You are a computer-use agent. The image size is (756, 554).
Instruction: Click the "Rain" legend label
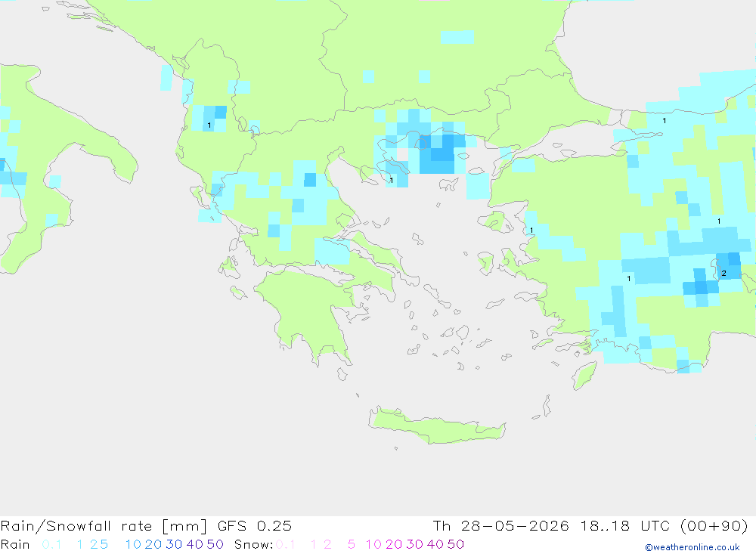[15, 544]
